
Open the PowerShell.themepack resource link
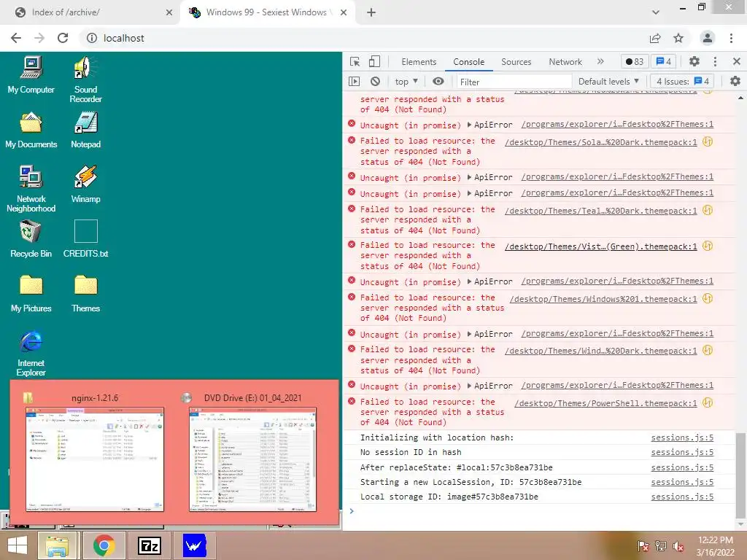[605, 403]
